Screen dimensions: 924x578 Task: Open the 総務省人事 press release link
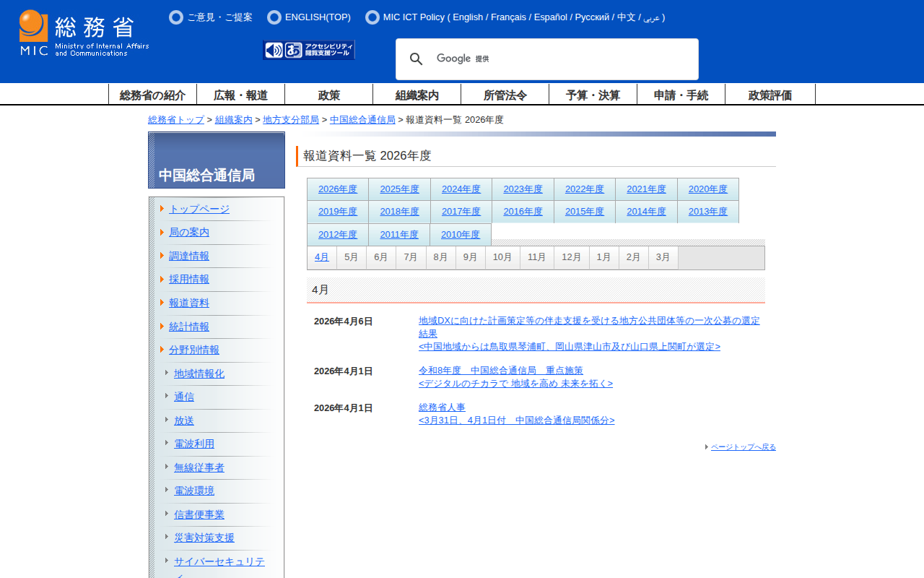click(x=442, y=407)
